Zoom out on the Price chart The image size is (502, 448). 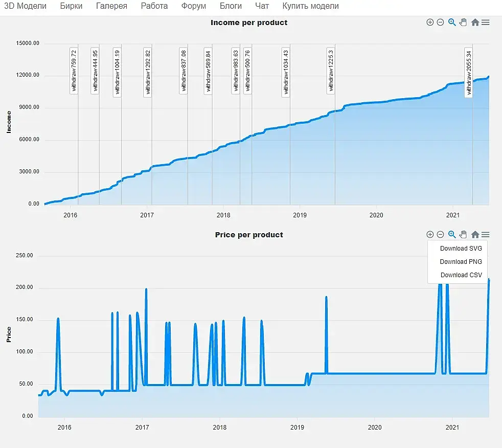coord(440,234)
